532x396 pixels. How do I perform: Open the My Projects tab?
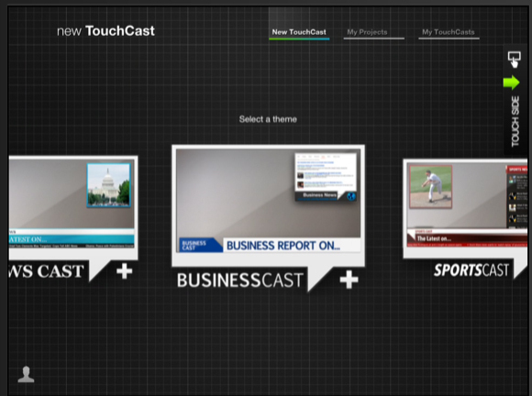(x=373, y=33)
